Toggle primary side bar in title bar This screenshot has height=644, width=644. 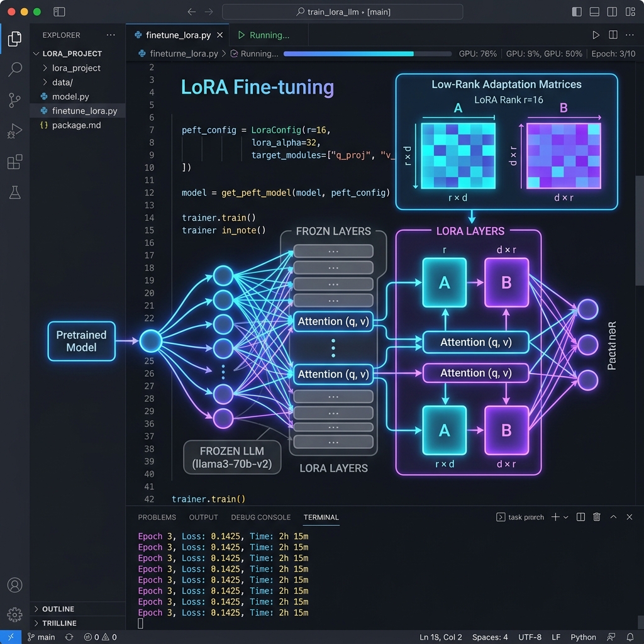pos(577,11)
